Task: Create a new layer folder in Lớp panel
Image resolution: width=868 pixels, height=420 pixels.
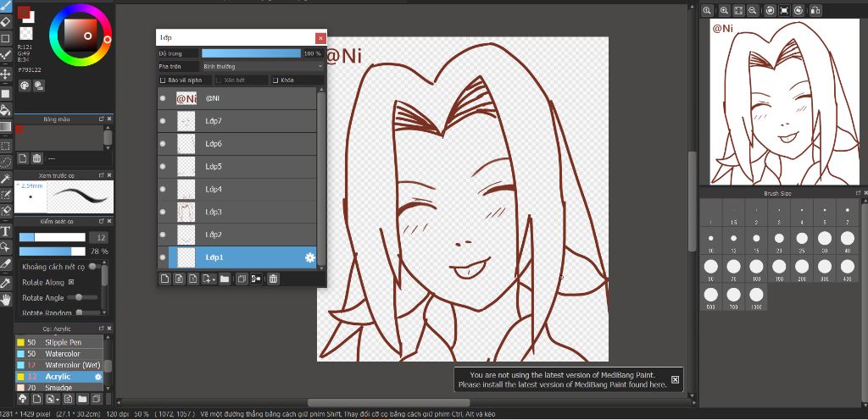Action: point(224,279)
